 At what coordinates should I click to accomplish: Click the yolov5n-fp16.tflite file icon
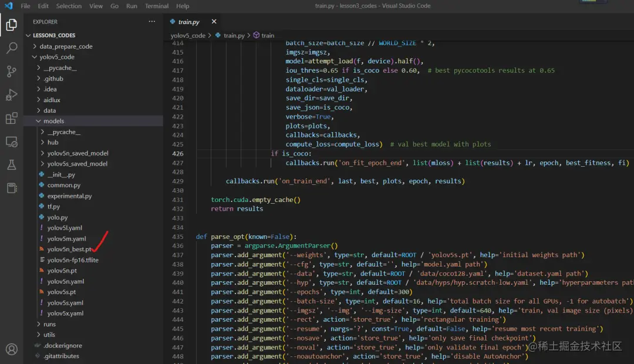[42, 259]
